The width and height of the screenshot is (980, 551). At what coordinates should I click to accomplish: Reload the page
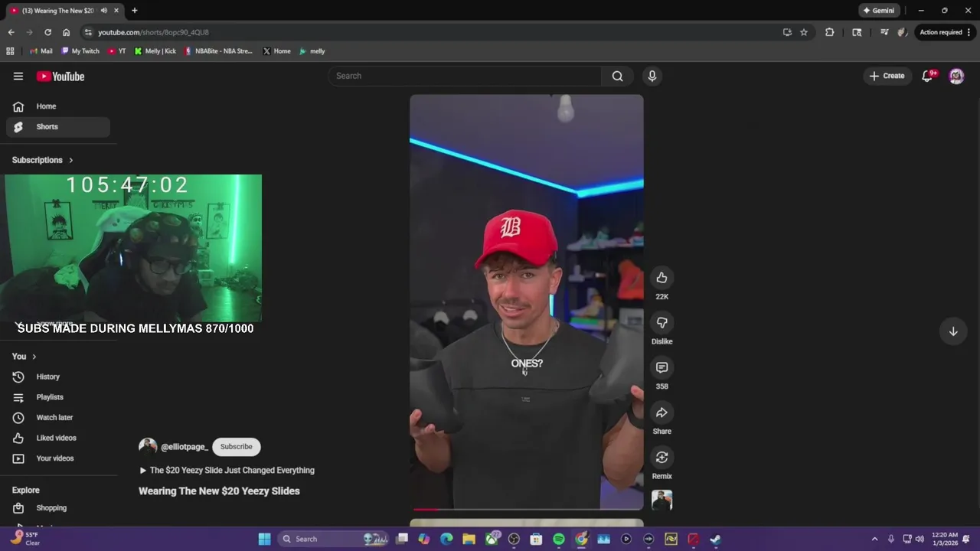pos(47,32)
